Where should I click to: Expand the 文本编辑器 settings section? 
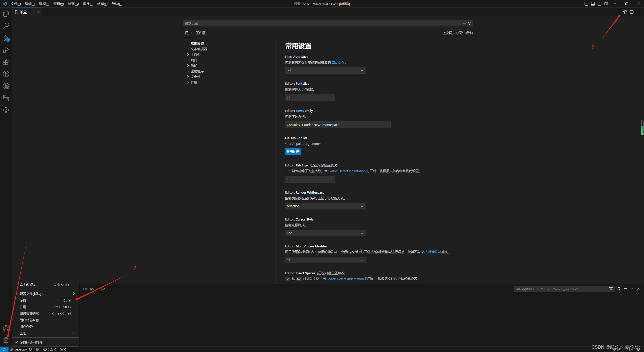pos(199,49)
